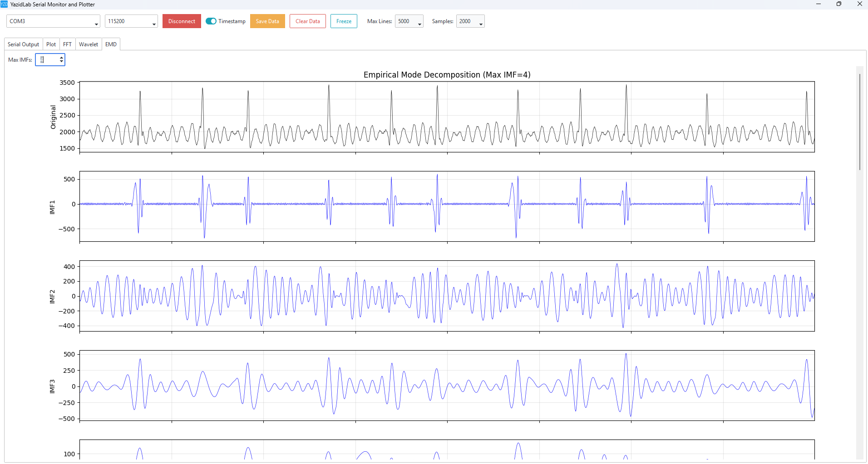The height and width of the screenshot is (464, 868).
Task: Switch to the Serial Output tab
Action: [24, 44]
